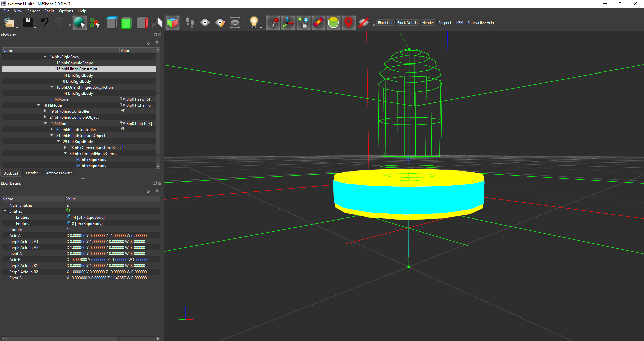This screenshot has height=341, width=644.
Task: Toggle the red pin vertex display icon
Action: (273, 23)
